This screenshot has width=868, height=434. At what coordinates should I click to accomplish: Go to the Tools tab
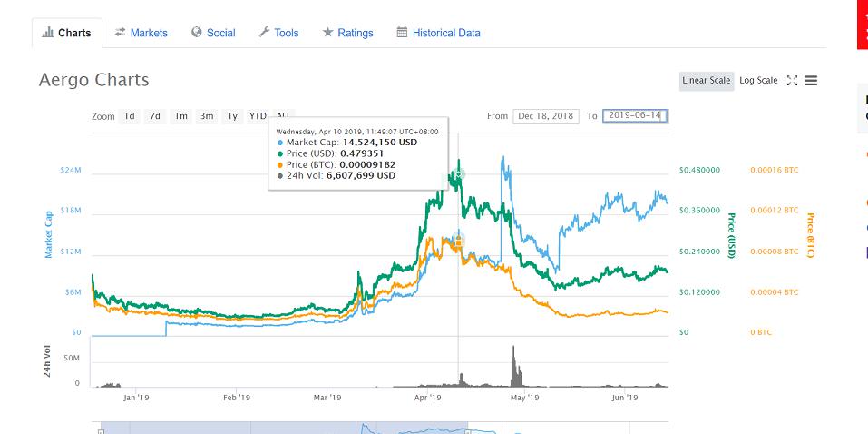pyautogui.click(x=278, y=33)
